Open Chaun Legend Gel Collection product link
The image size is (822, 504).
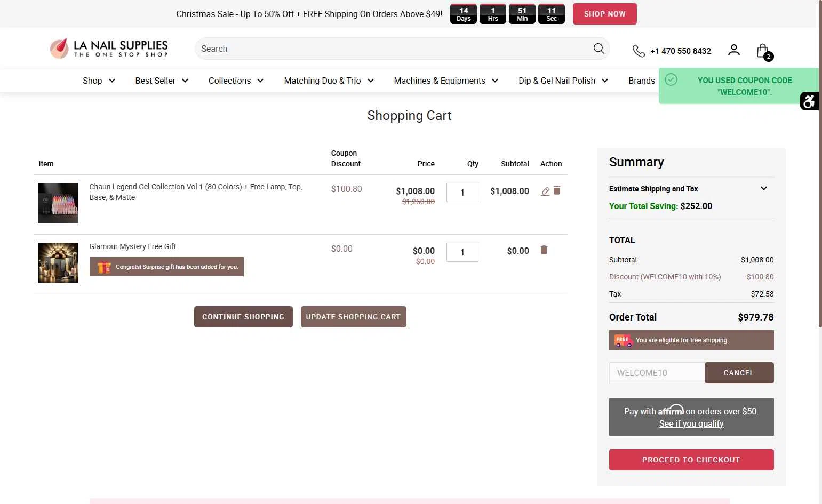(196, 192)
